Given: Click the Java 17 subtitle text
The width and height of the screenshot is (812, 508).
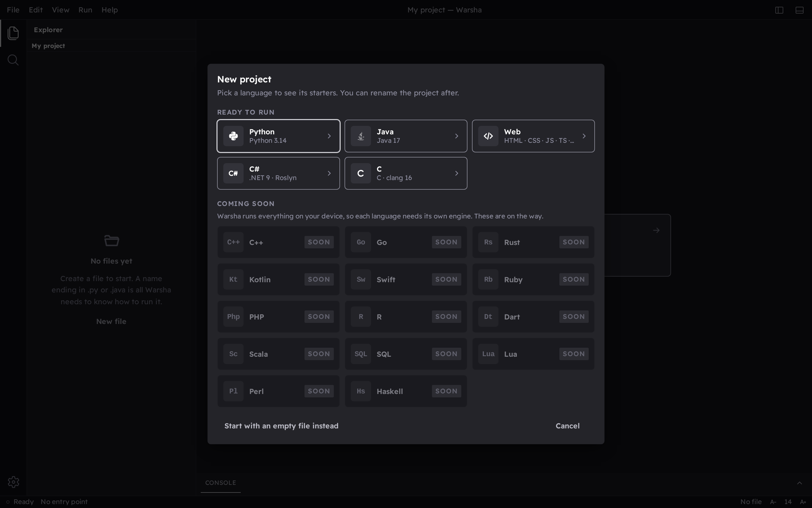Looking at the screenshot, I should point(388,141).
